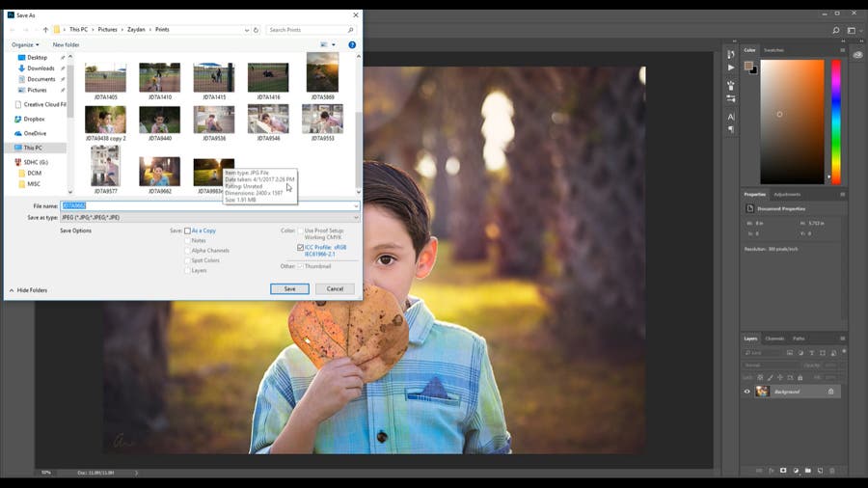Open the Character panel icon

731,117
